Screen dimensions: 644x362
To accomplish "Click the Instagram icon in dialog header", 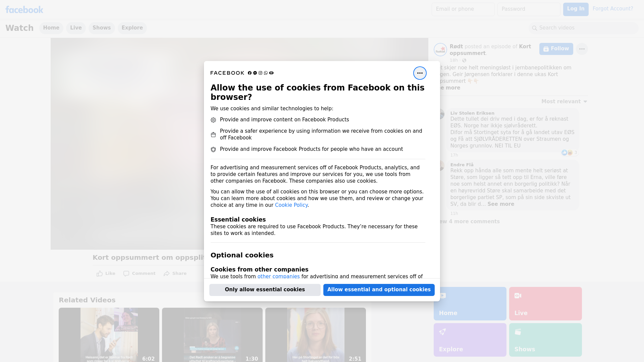I will click(x=260, y=73).
